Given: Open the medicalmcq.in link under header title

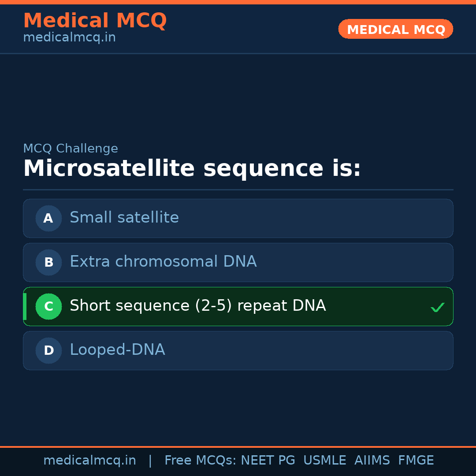Looking at the screenshot, I should (x=69, y=38).
